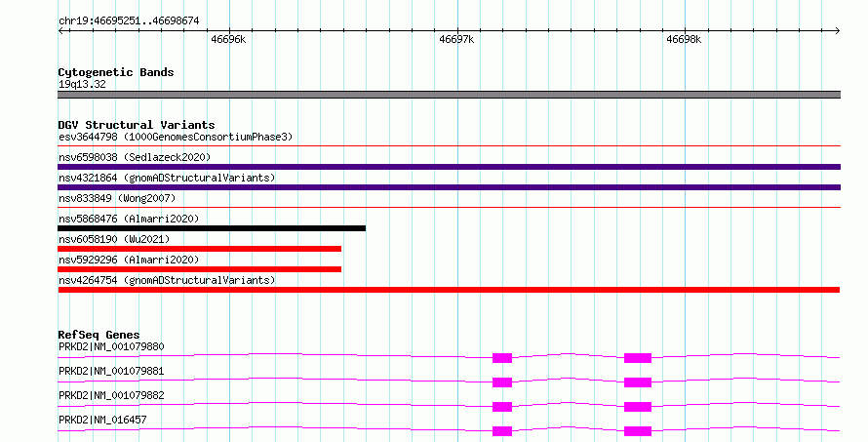Click the 46696k ruler label
This screenshot has width=868, height=442.
228,39
